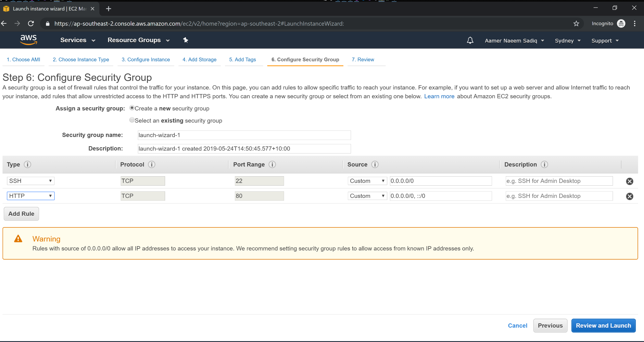Go to step 5. Add Tags
644x342 pixels.
[242, 60]
